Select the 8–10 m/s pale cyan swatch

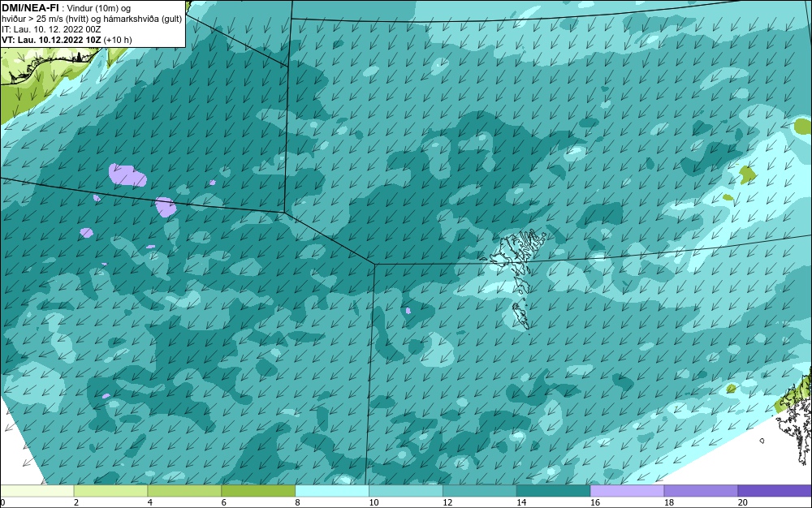point(332,491)
